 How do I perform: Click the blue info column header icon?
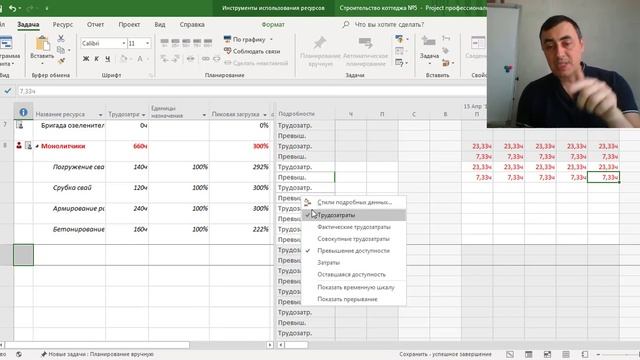click(23, 112)
